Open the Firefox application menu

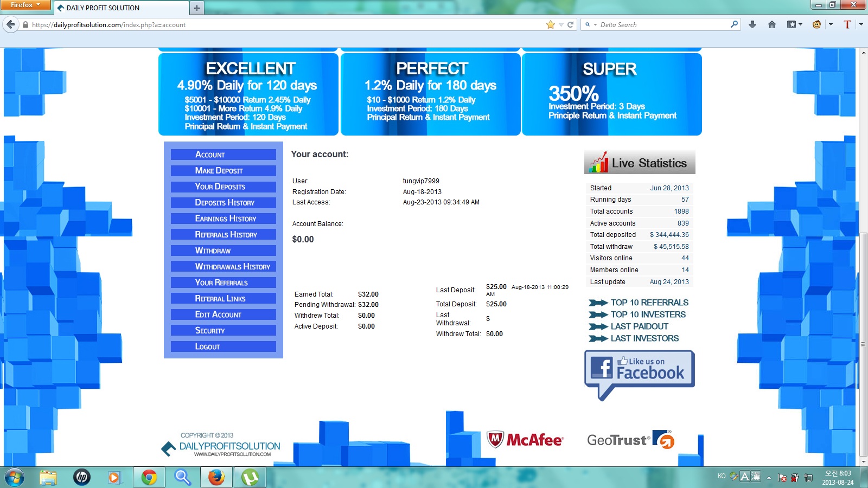(25, 5)
